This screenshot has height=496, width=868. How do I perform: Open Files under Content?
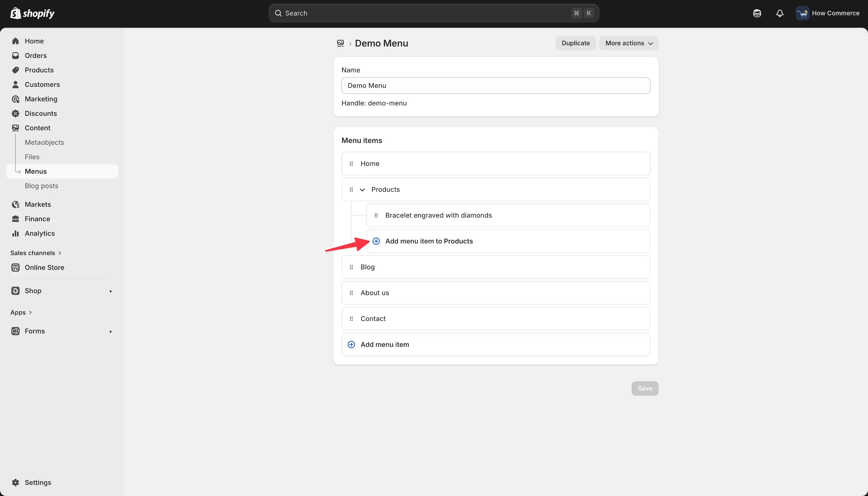point(32,157)
